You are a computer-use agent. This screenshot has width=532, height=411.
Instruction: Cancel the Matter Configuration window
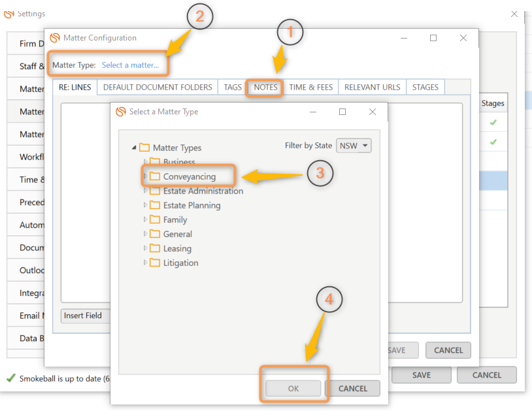coord(448,350)
